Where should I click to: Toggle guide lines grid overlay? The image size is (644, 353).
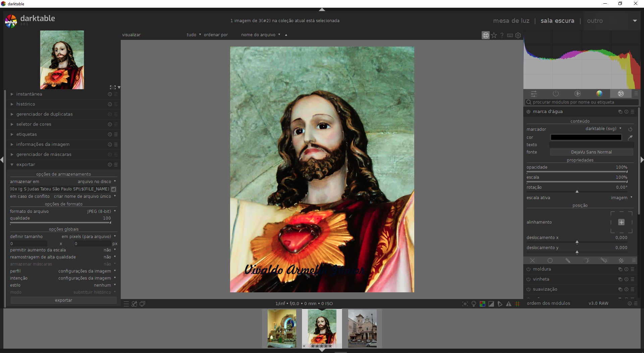tap(518, 304)
